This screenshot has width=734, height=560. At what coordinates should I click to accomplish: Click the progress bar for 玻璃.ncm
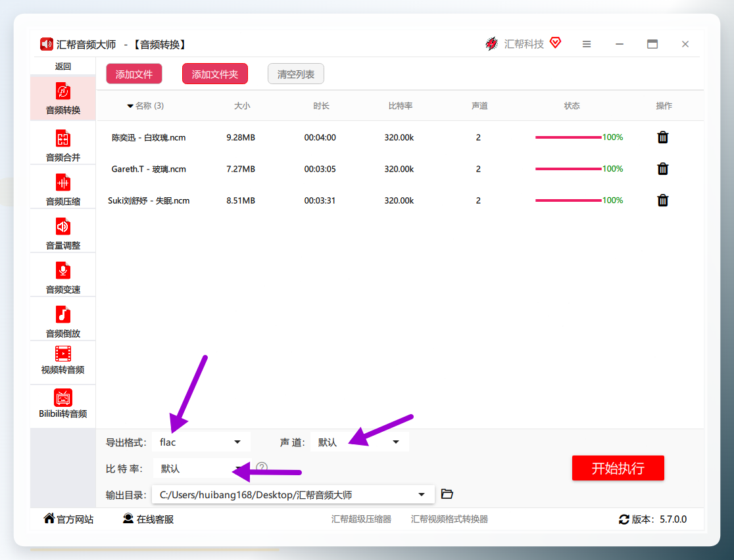pyautogui.click(x=568, y=168)
